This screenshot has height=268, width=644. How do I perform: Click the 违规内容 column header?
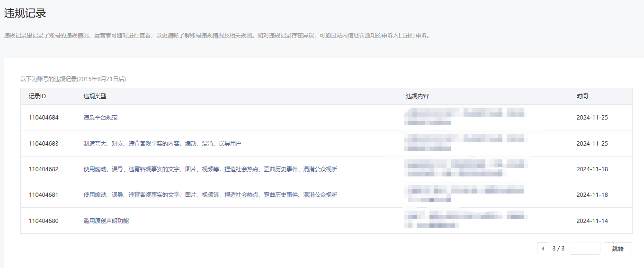[x=417, y=96]
